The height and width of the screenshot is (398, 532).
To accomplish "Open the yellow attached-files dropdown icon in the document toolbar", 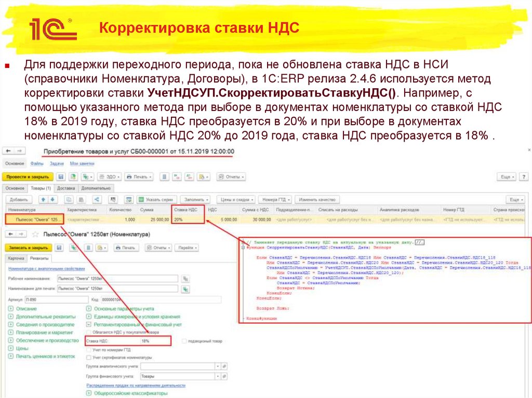I will (203, 176).
